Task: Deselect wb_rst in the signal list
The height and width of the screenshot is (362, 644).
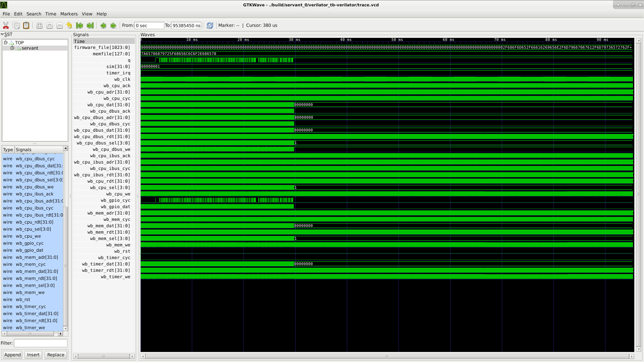Action: [23, 299]
